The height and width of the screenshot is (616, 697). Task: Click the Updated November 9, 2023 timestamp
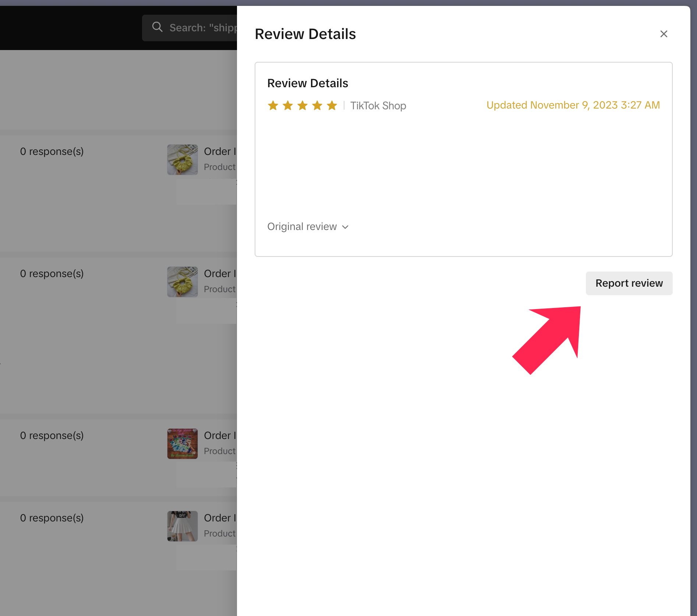(573, 105)
